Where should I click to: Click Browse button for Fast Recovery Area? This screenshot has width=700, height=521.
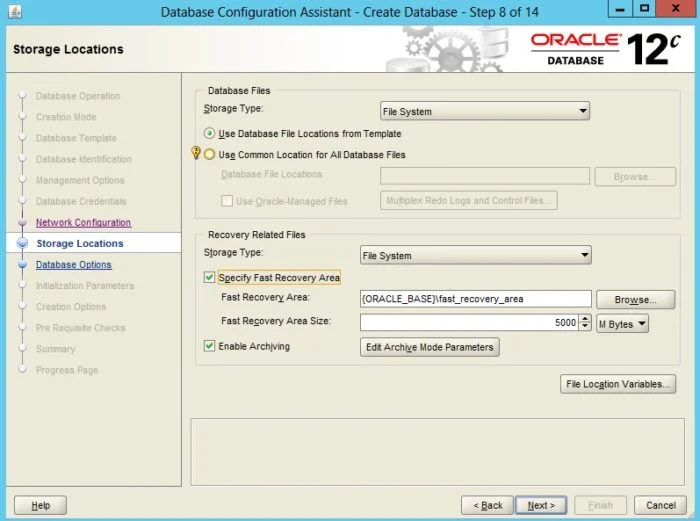(635, 300)
